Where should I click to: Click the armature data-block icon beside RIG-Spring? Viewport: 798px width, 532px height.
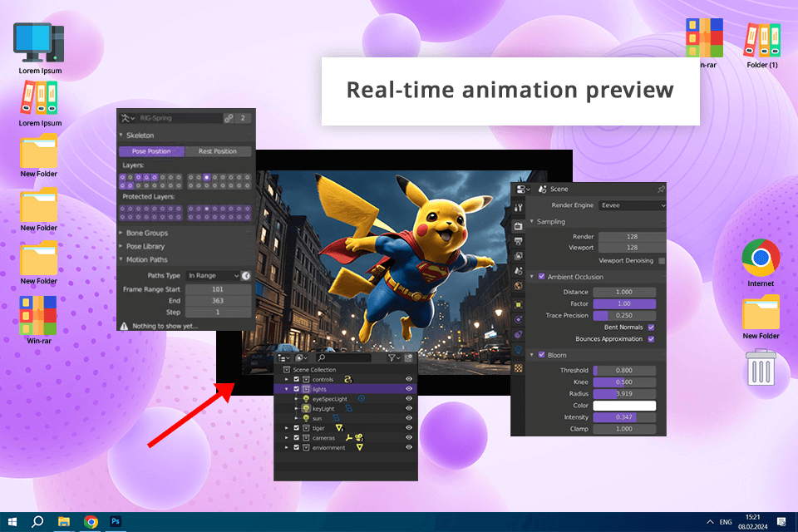tap(127, 118)
